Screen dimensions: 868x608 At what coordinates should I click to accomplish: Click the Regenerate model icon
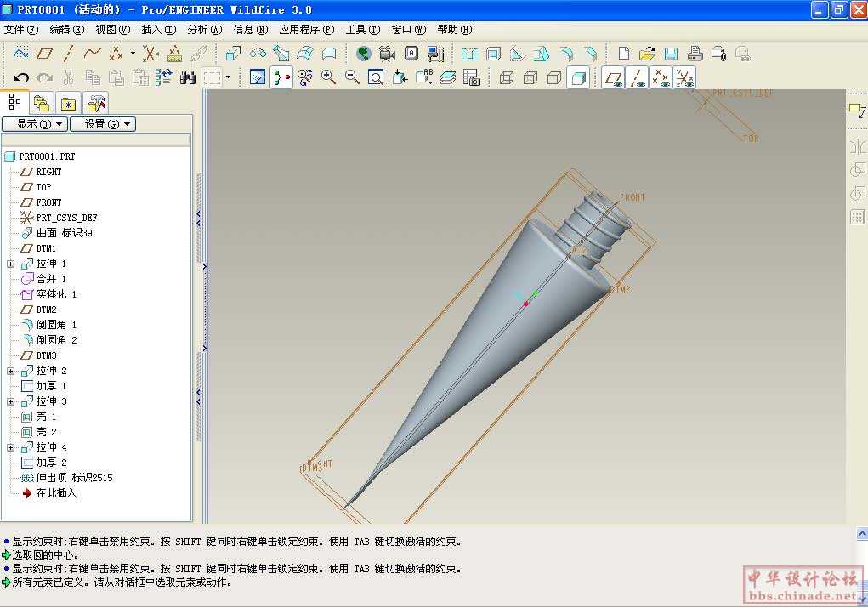point(164,77)
